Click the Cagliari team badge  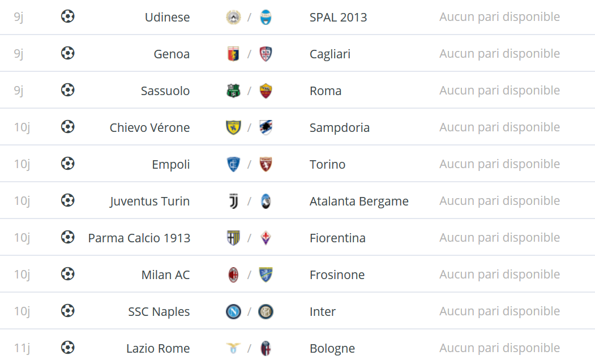(x=266, y=54)
